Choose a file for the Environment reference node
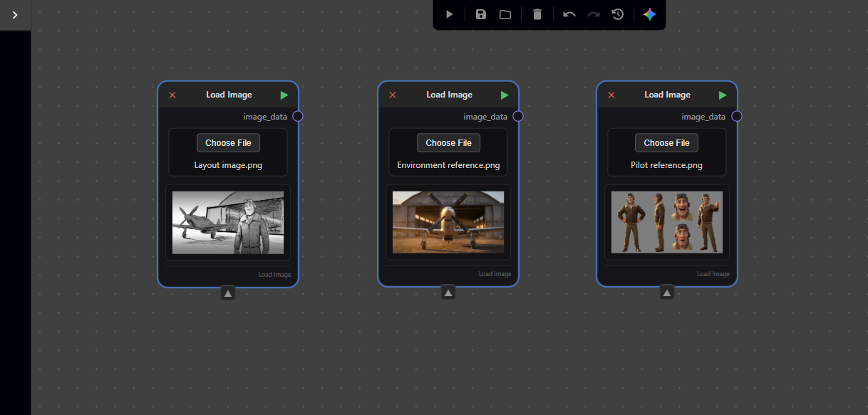The image size is (868, 415). [448, 142]
